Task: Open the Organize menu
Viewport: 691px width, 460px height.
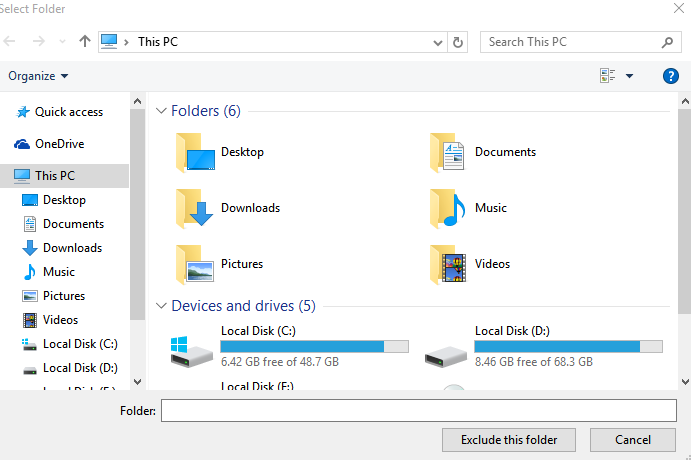Action: pyautogui.click(x=38, y=76)
